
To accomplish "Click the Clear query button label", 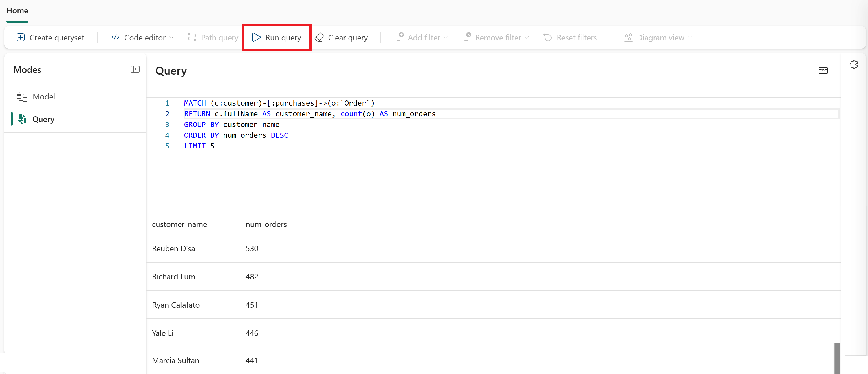I will [348, 38].
